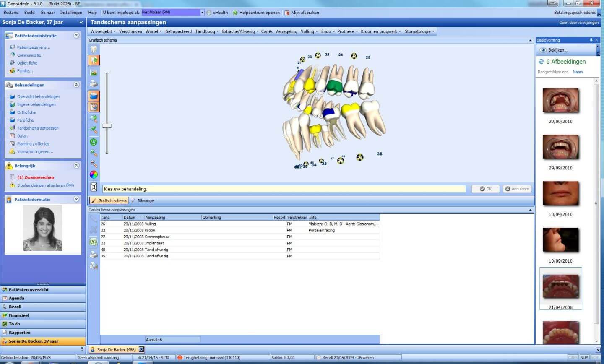Toggle the calendar checkmark icon button
The height and width of the screenshot is (364, 604).
[x=94, y=107]
